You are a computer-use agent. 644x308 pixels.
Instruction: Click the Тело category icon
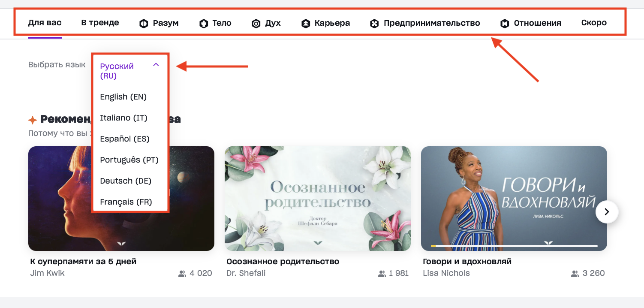tap(204, 24)
